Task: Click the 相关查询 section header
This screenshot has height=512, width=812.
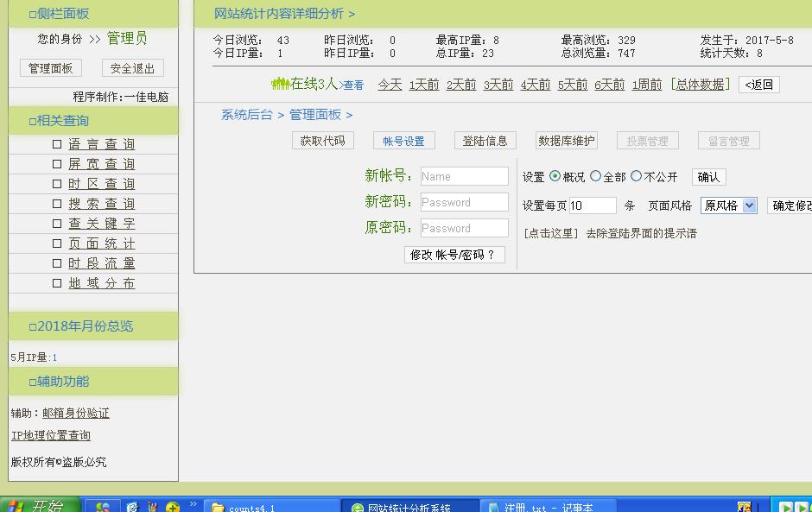Action: [x=59, y=120]
